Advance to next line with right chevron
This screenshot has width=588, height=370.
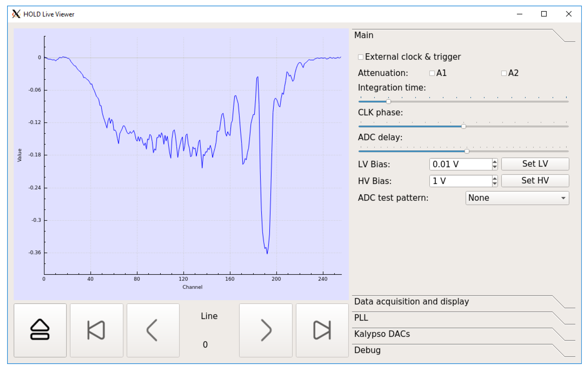[265, 330]
